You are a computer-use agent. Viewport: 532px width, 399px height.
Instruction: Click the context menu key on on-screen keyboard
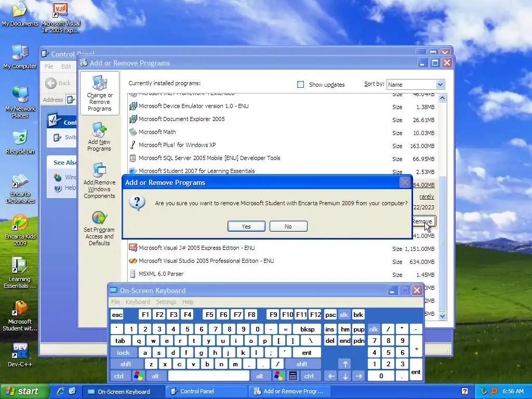tap(293, 376)
